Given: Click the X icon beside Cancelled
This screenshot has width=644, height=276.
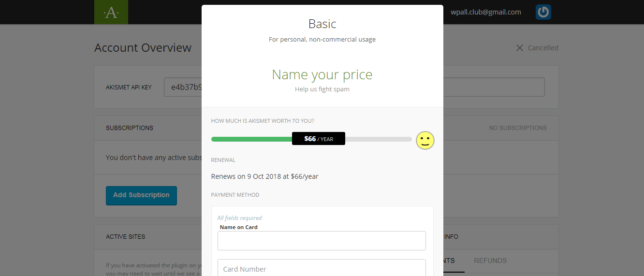Looking at the screenshot, I should click(520, 48).
